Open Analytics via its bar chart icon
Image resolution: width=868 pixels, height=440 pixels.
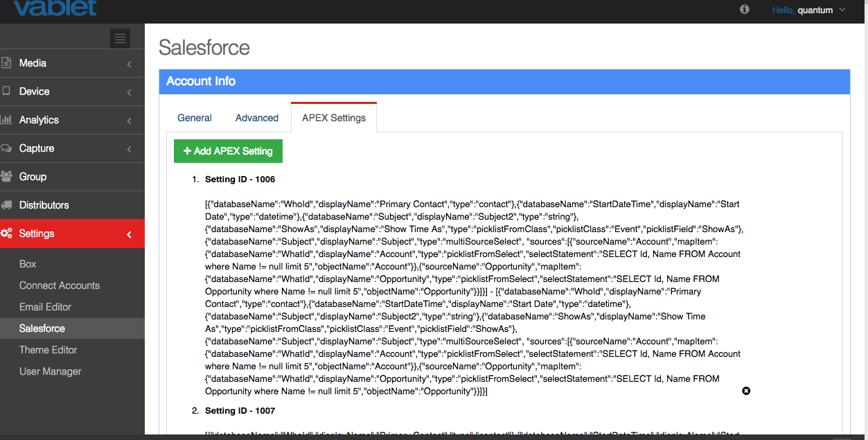coord(8,120)
